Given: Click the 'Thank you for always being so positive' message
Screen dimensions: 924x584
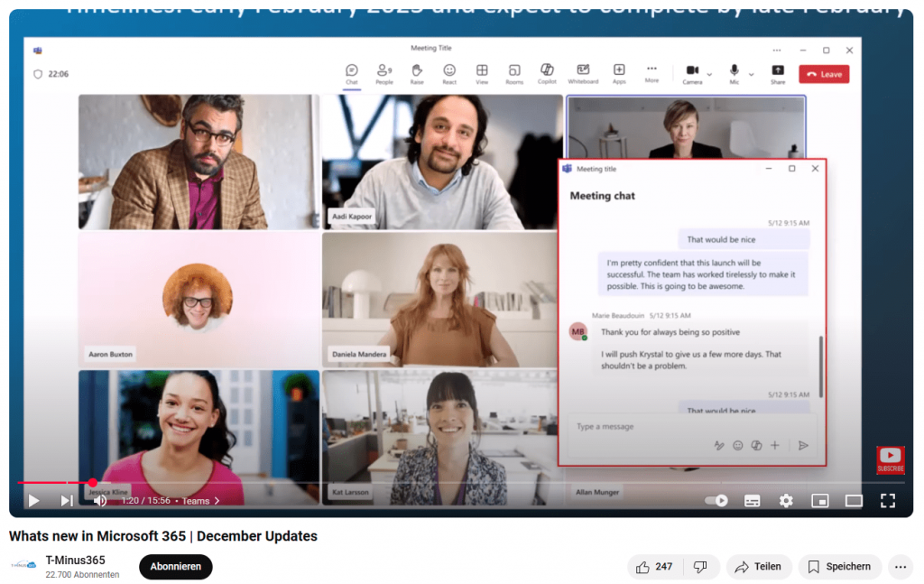Looking at the screenshot, I should point(670,332).
